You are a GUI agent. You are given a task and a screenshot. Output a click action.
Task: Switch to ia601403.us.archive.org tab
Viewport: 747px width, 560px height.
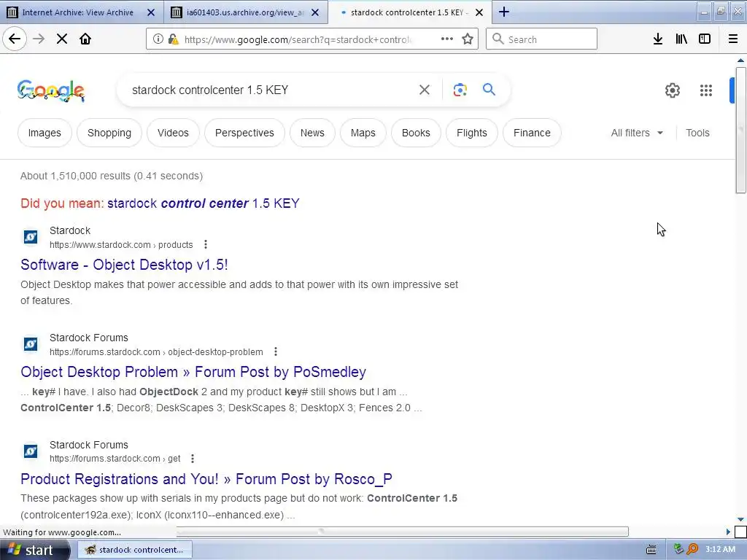tap(239, 12)
